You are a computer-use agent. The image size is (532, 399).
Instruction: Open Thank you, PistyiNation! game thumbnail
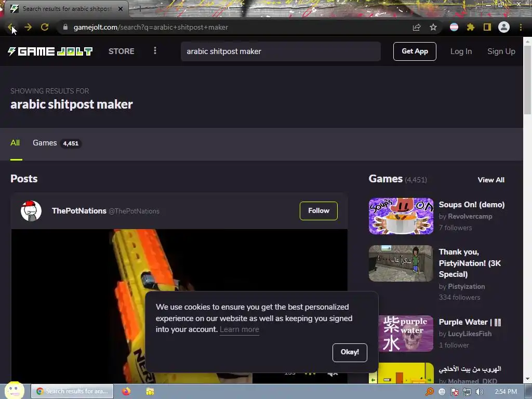point(401,263)
